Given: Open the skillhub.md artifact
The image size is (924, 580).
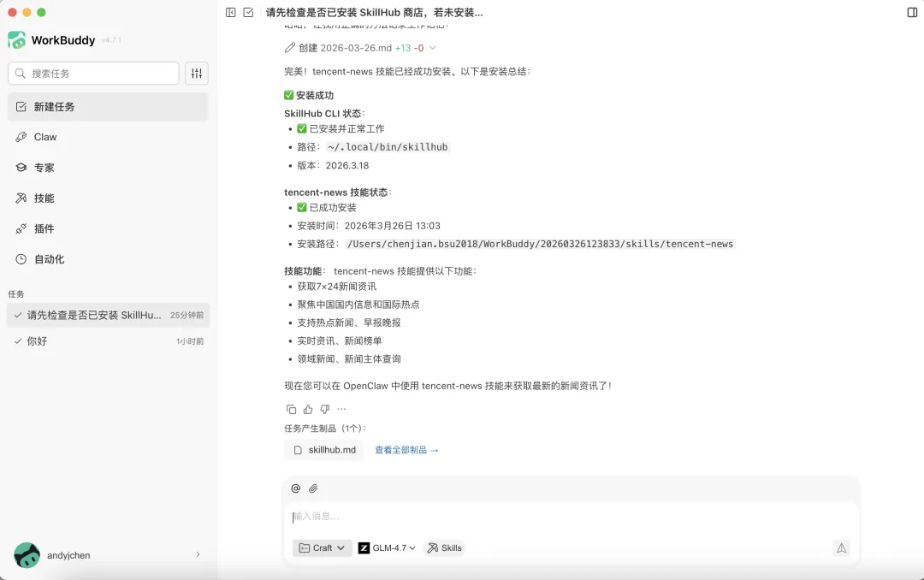Looking at the screenshot, I should click(x=324, y=449).
